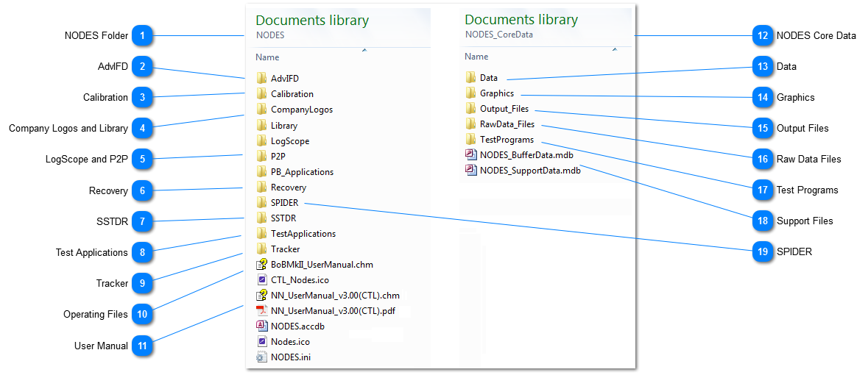Screen dimensions: 868x375
Task: Open the AdvIFD folder icon in NODES
Action: coord(262,79)
